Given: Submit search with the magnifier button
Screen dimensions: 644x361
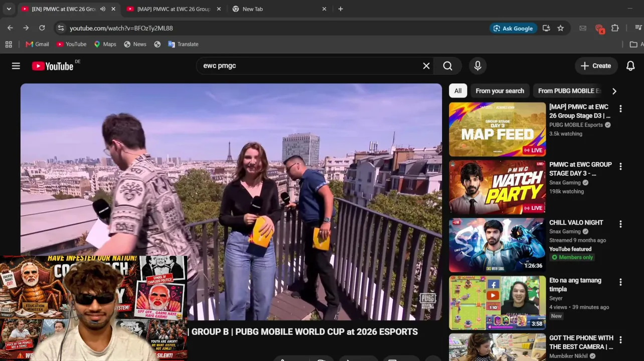Looking at the screenshot, I should [x=448, y=66].
